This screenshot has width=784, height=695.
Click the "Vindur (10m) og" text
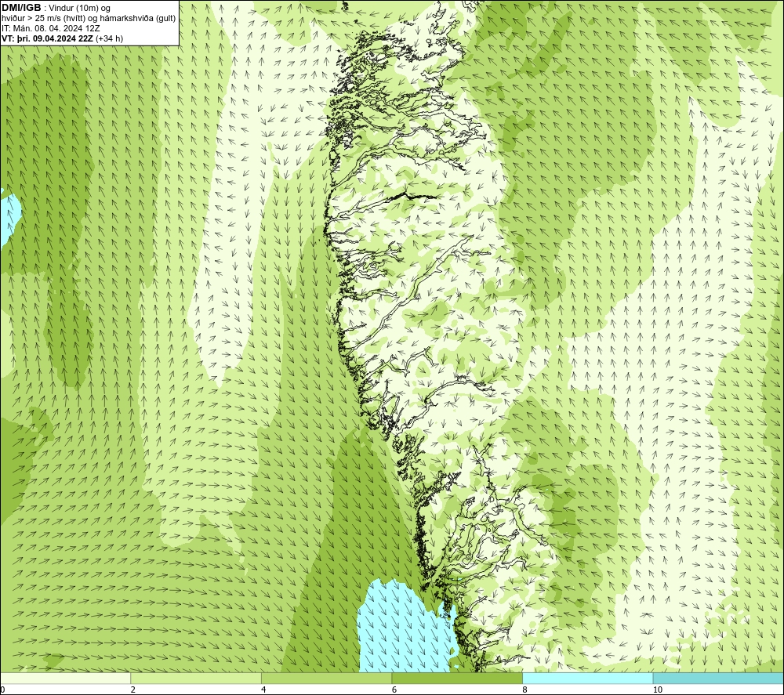79,8
